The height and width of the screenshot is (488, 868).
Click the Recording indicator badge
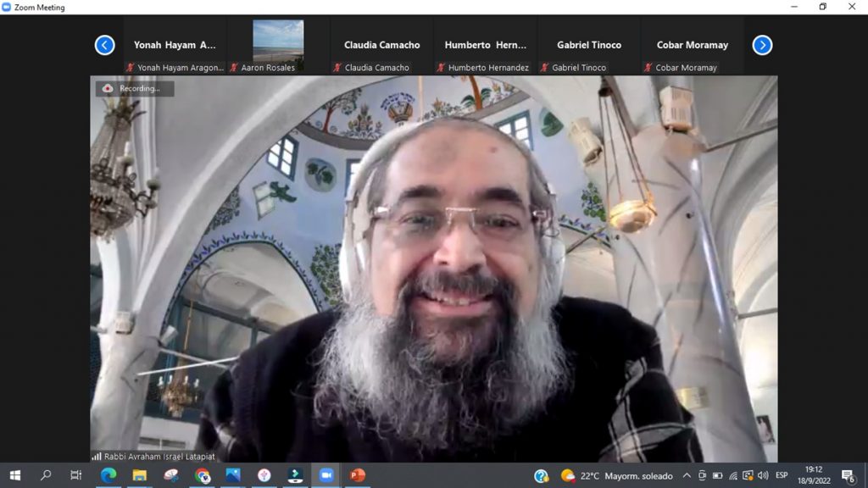click(x=134, y=88)
